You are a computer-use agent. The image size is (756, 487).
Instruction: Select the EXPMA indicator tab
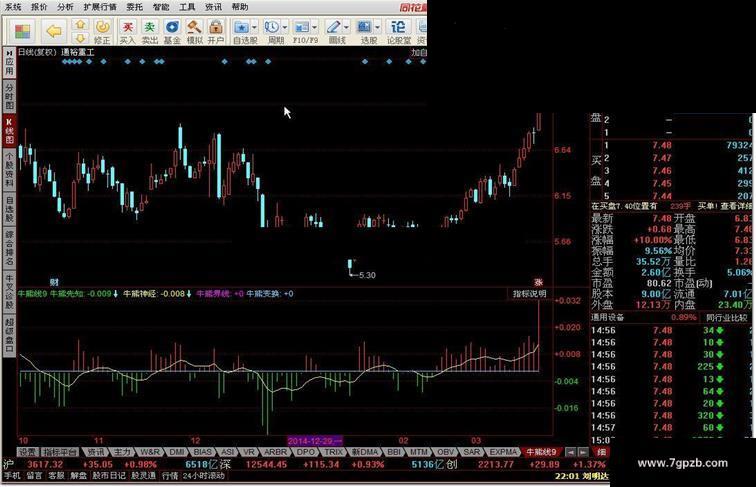click(x=503, y=452)
